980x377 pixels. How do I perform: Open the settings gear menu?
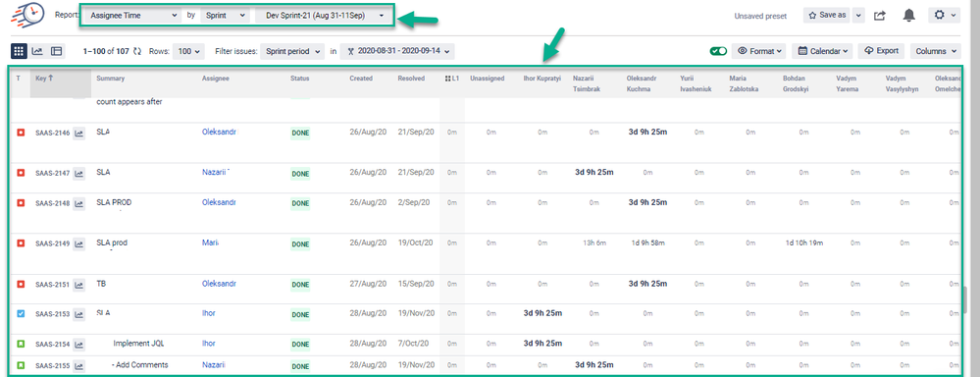pyautogui.click(x=944, y=15)
